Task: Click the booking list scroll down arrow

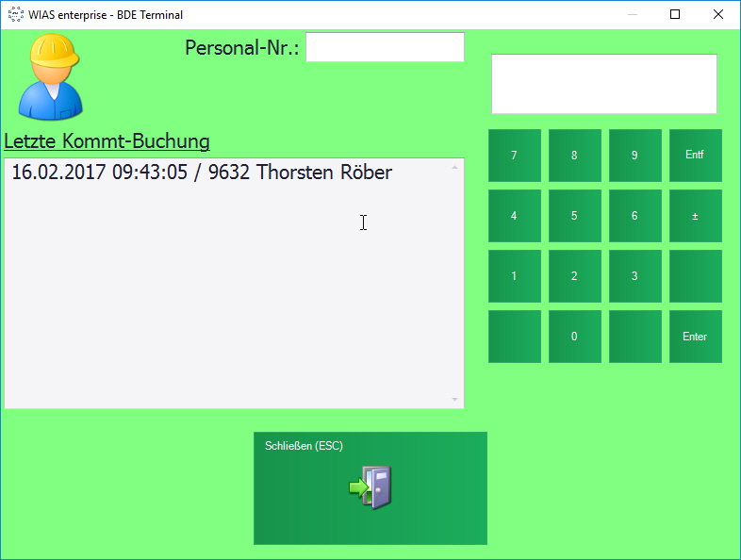Action: pyautogui.click(x=455, y=400)
